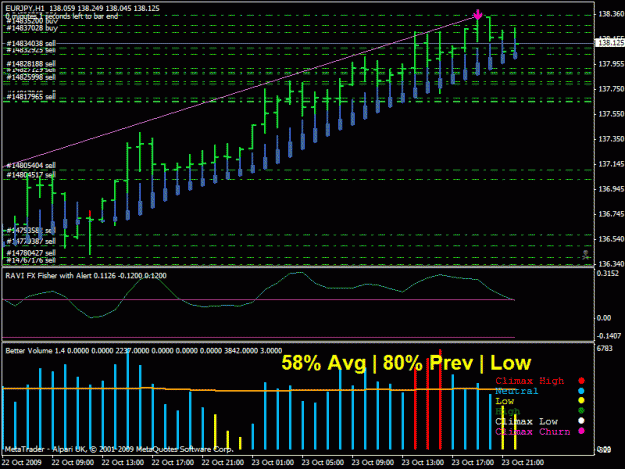Click the '23 Oct 21:00' time label
This screenshot has height=469, width=625.
click(x=523, y=463)
